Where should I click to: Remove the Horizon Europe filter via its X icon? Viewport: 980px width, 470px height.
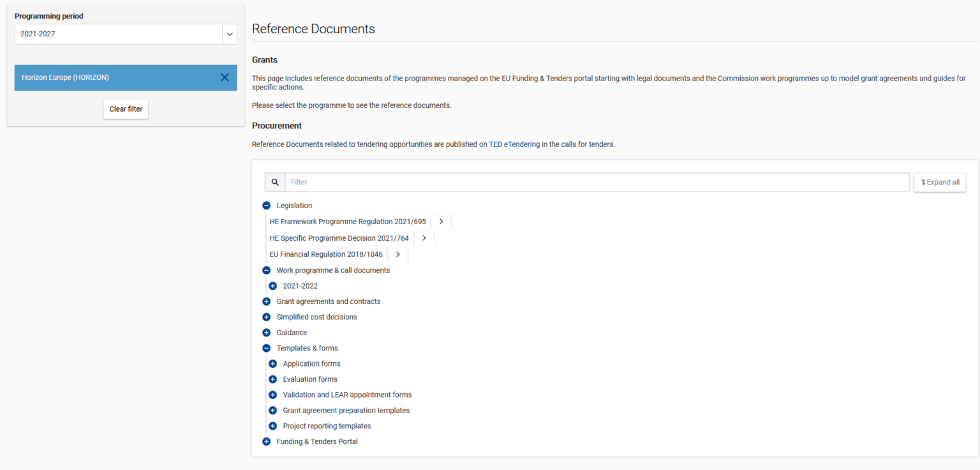(224, 77)
